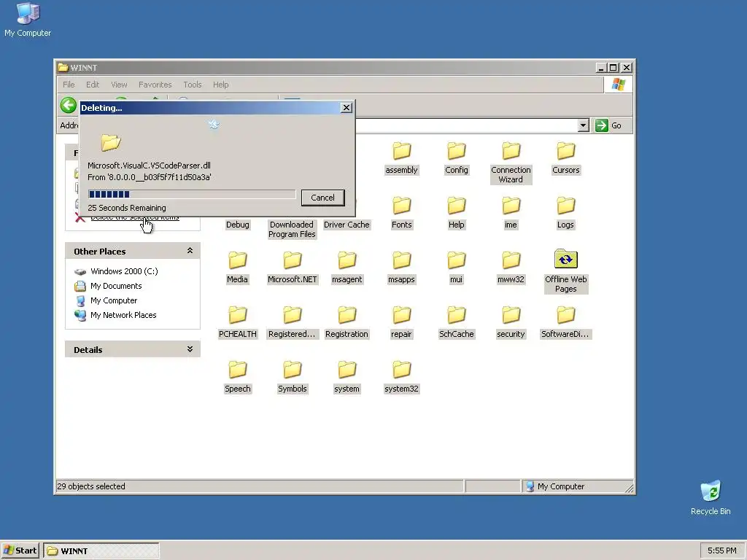Screen dimensions: 747x560
Task: Click the taskbar clock showing 5:55 PM
Action: tap(721, 551)
